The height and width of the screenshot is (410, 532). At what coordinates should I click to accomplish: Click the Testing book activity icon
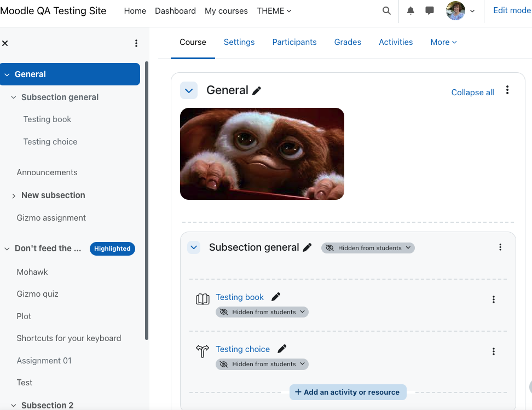point(203,299)
